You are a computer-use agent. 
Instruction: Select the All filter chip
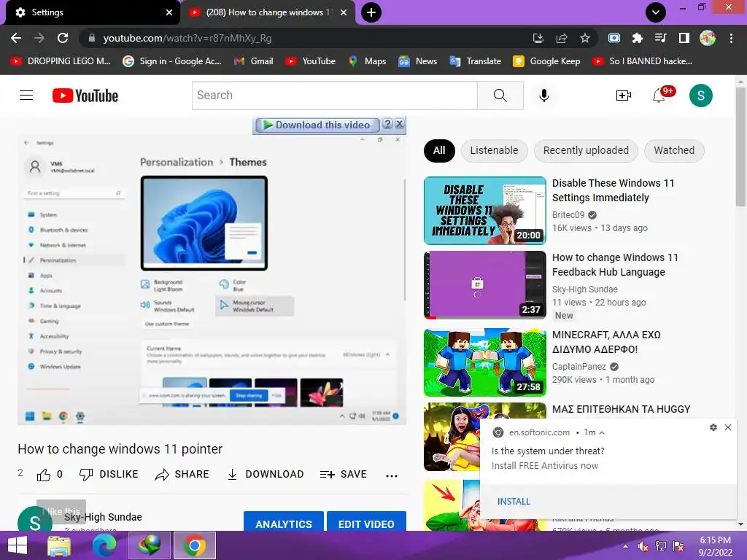tap(439, 150)
